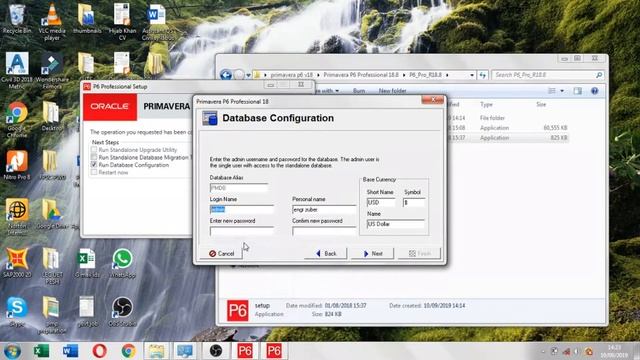Open Chrome from the taskbar
This screenshot has width=640, height=360.
click(128, 351)
